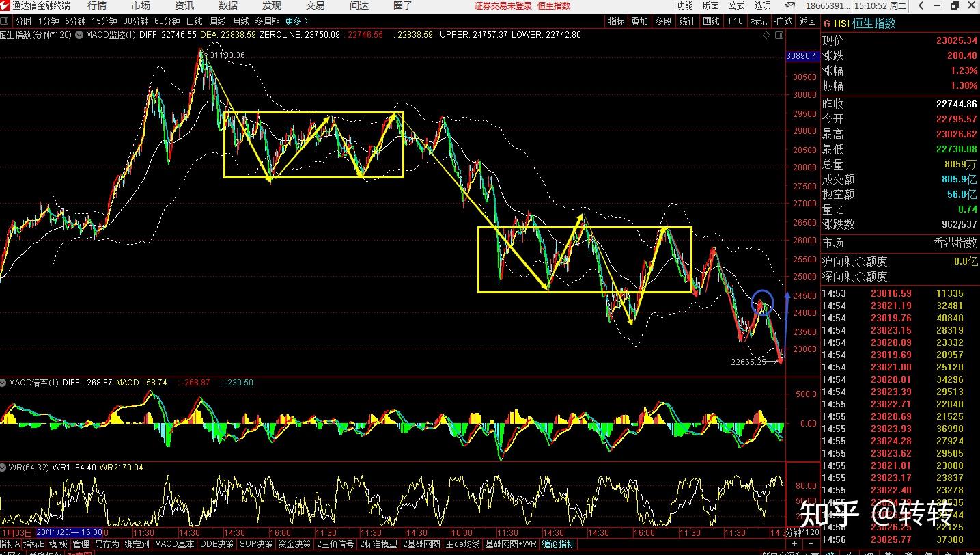
Task: Click the diamond icon above the chart
Action: tap(768, 35)
